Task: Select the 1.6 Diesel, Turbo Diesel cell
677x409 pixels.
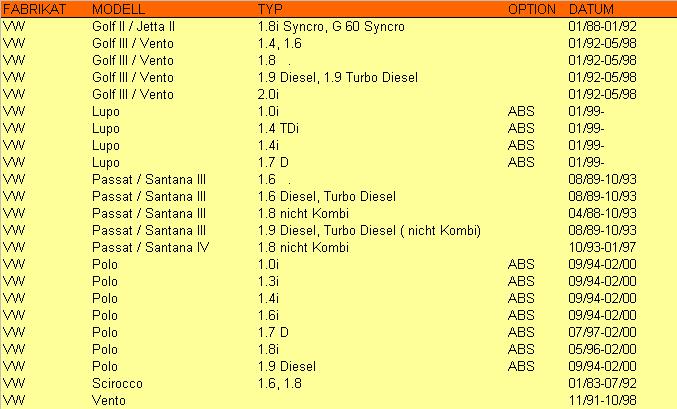Action: point(327,197)
